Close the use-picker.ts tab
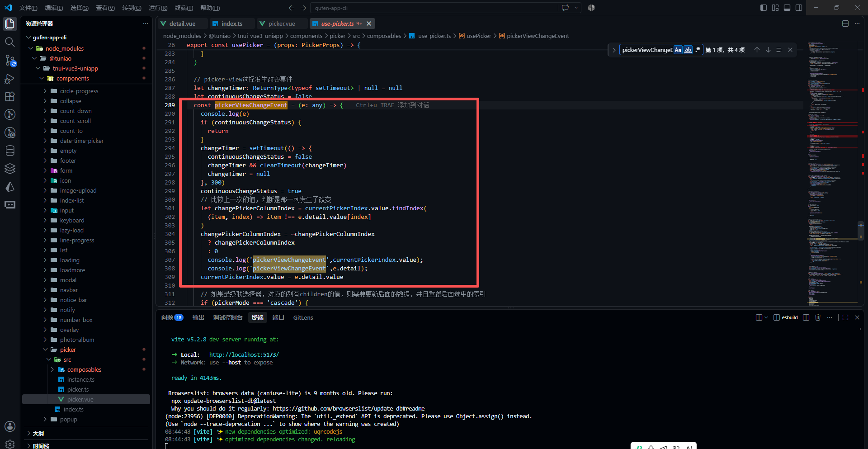Screen dimensions: 868x449 click(369, 24)
